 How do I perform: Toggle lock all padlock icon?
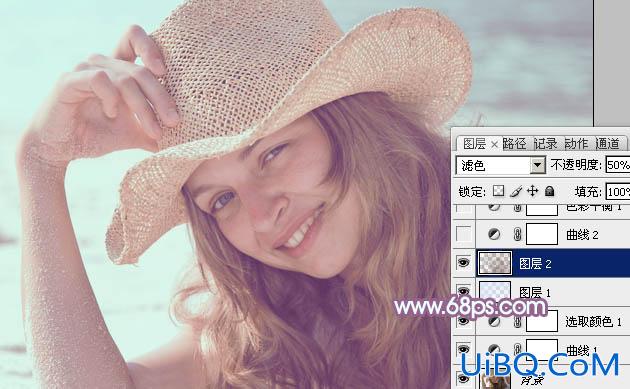coord(550,191)
